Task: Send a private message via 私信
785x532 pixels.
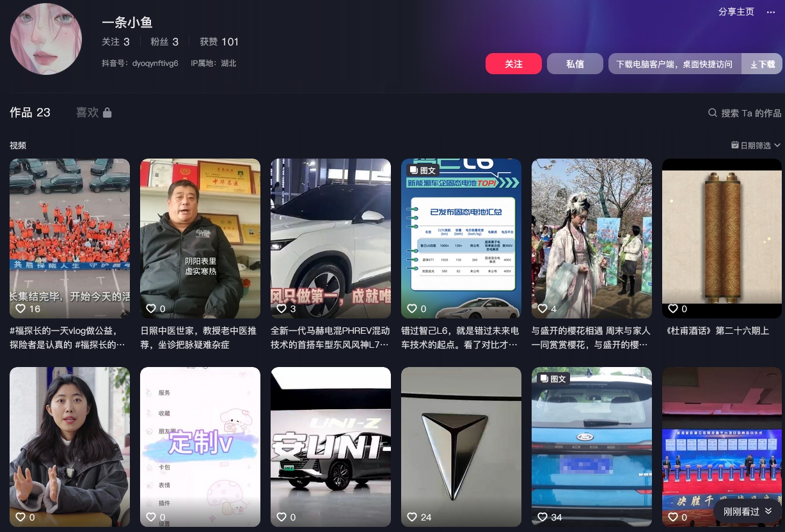Action: (575, 64)
